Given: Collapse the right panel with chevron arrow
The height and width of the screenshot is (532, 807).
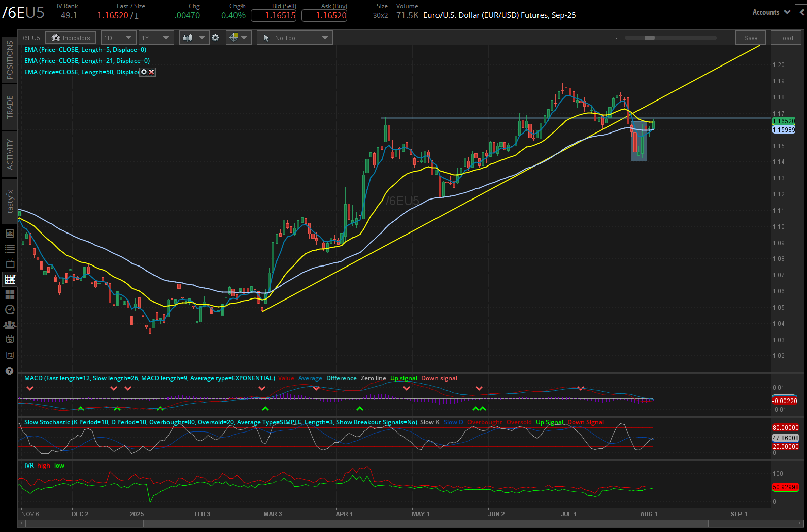Looking at the screenshot, I should [x=802, y=12].
